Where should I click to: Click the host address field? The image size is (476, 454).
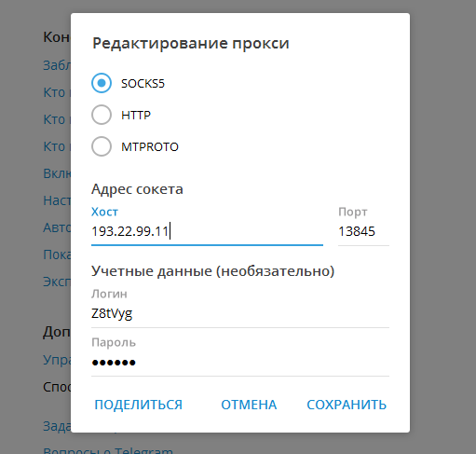point(207,231)
